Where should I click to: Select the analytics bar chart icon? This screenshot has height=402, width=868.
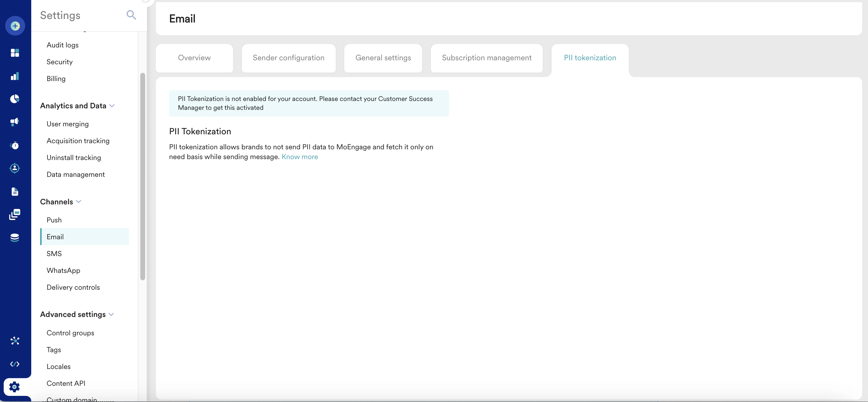[x=15, y=76]
